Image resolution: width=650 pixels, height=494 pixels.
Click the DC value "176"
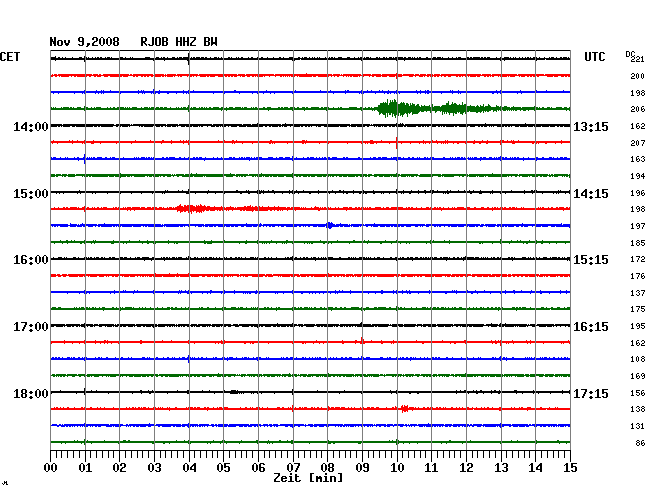point(638,276)
